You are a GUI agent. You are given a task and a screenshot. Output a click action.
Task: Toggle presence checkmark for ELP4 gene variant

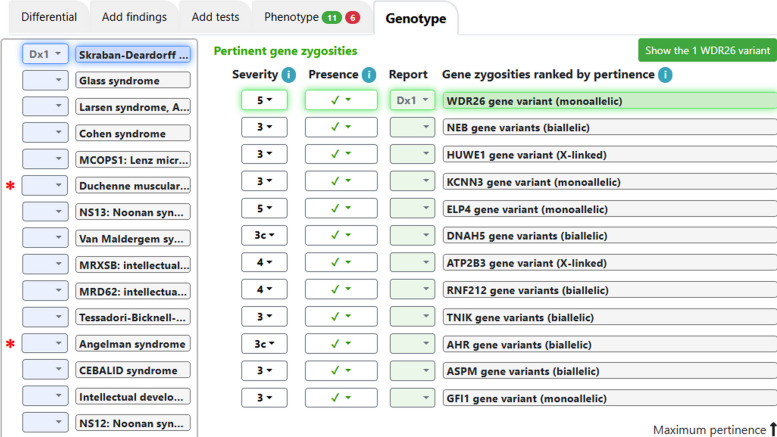[x=341, y=209]
